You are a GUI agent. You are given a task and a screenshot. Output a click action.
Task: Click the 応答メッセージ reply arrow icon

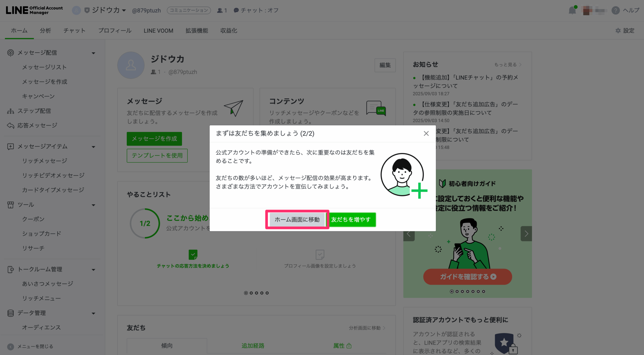coord(10,125)
